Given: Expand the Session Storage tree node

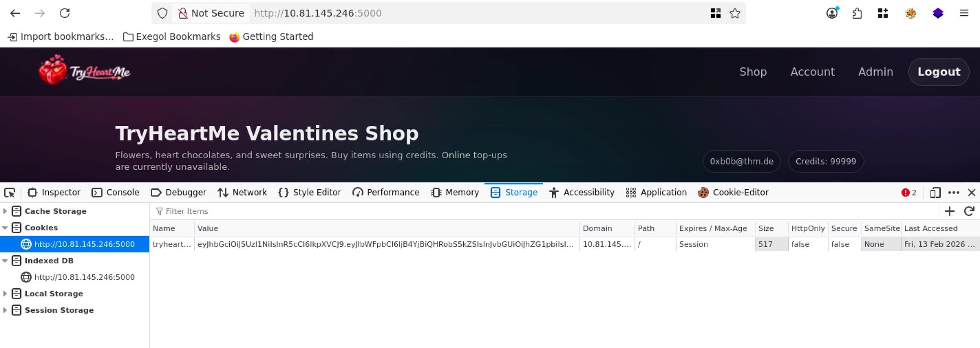Looking at the screenshot, I should [5, 310].
